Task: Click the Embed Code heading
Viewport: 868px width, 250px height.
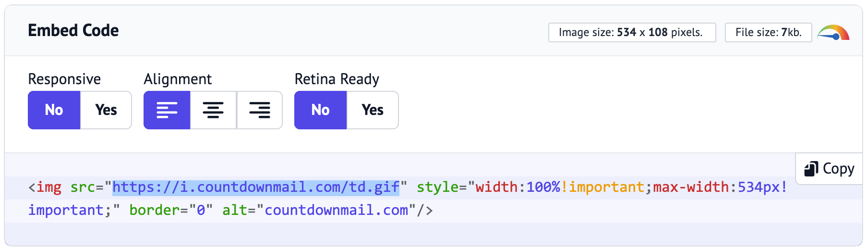Action: (73, 31)
